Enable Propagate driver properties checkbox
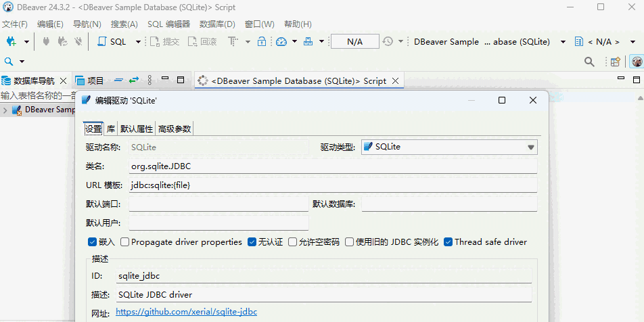Viewport: 644px width, 322px height. 125,242
